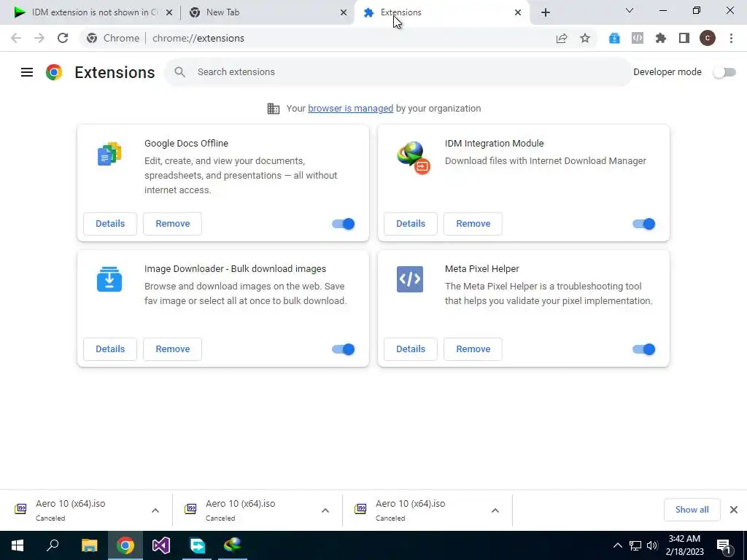
Task: Click the Chrome icon in the taskbar
Action: 125,545
